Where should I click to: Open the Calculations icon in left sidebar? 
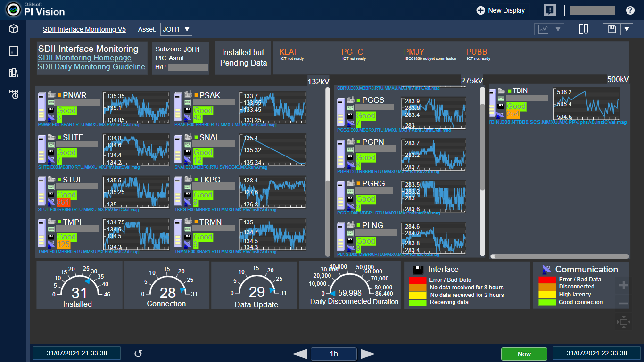(x=14, y=51)
